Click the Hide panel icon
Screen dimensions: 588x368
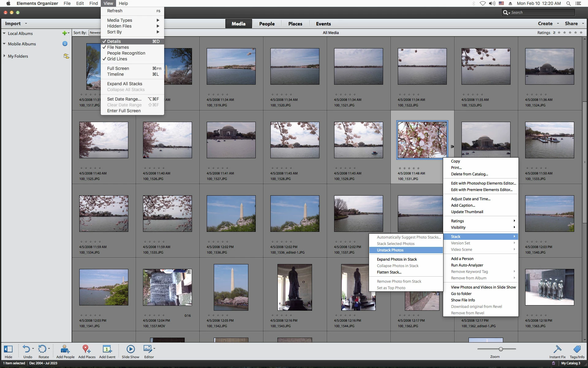8,350
